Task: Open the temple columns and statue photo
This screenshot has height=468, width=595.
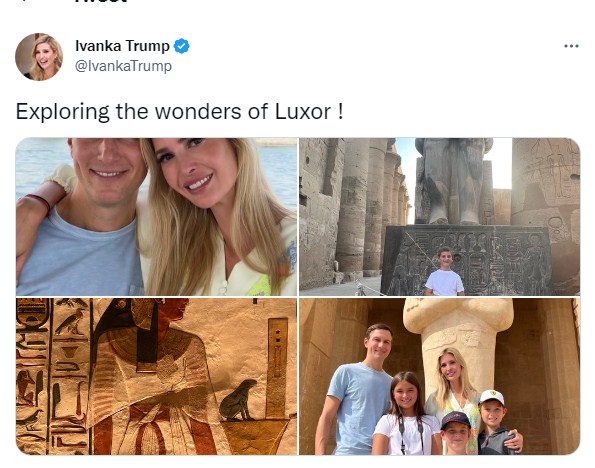Action: (x=439, y=217)
